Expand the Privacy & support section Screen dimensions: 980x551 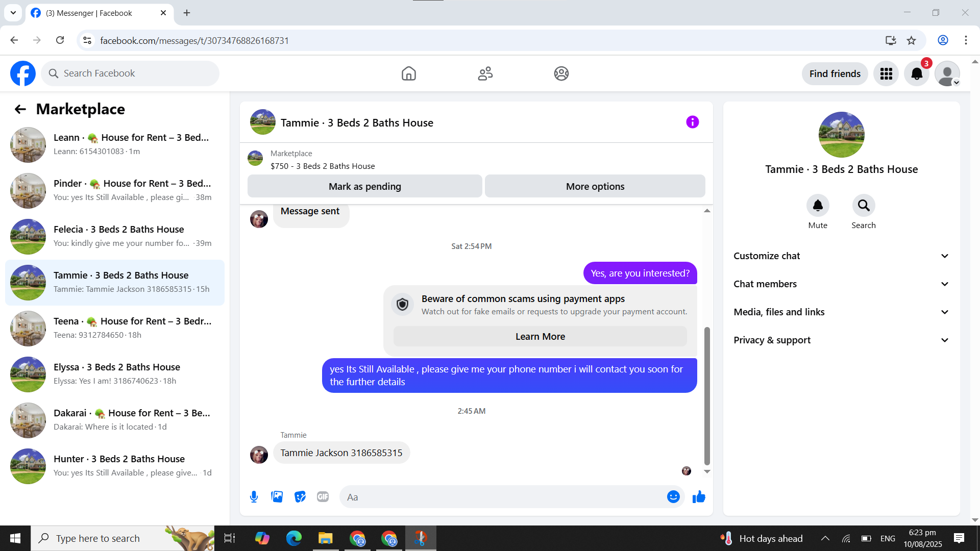[841, 340]
